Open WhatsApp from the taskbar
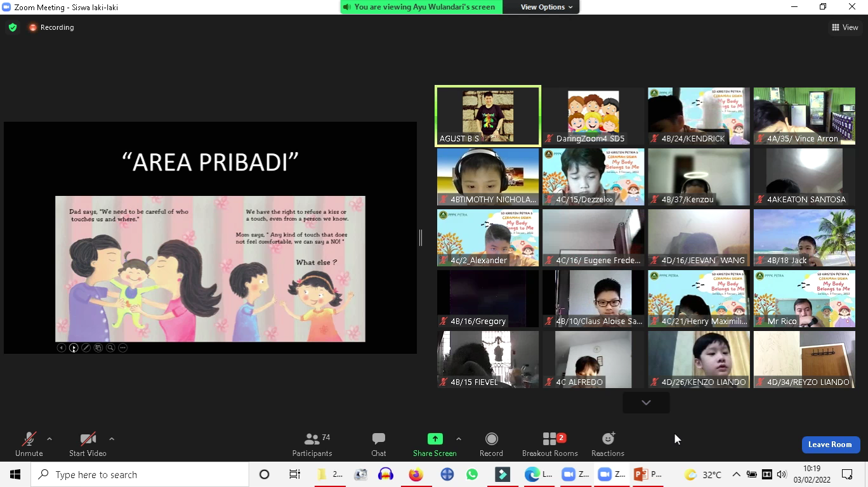 471,474
